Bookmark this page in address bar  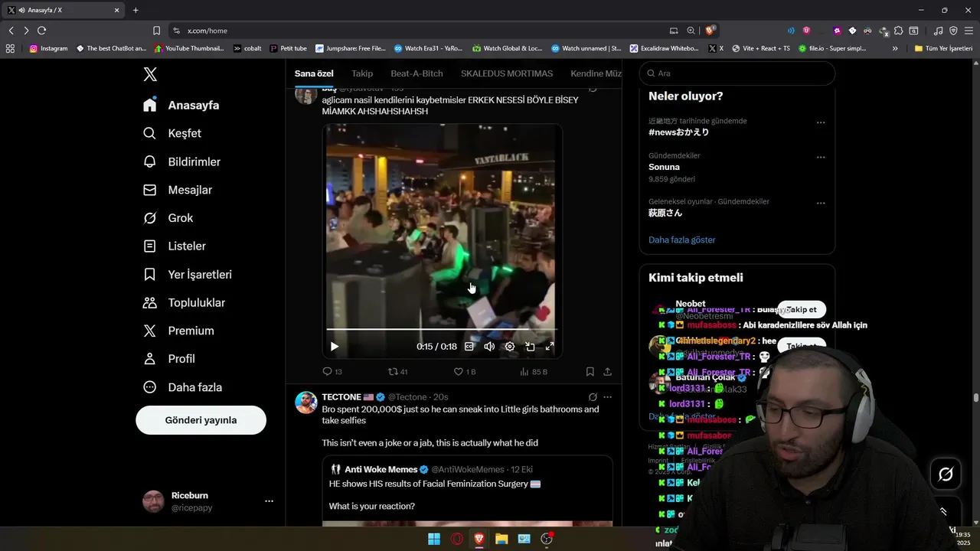coord(156,31)
